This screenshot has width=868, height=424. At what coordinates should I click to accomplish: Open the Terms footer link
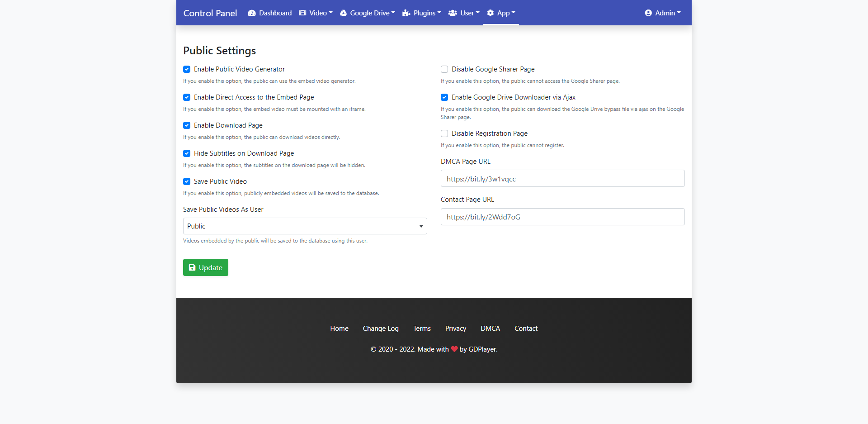point(422,329)
